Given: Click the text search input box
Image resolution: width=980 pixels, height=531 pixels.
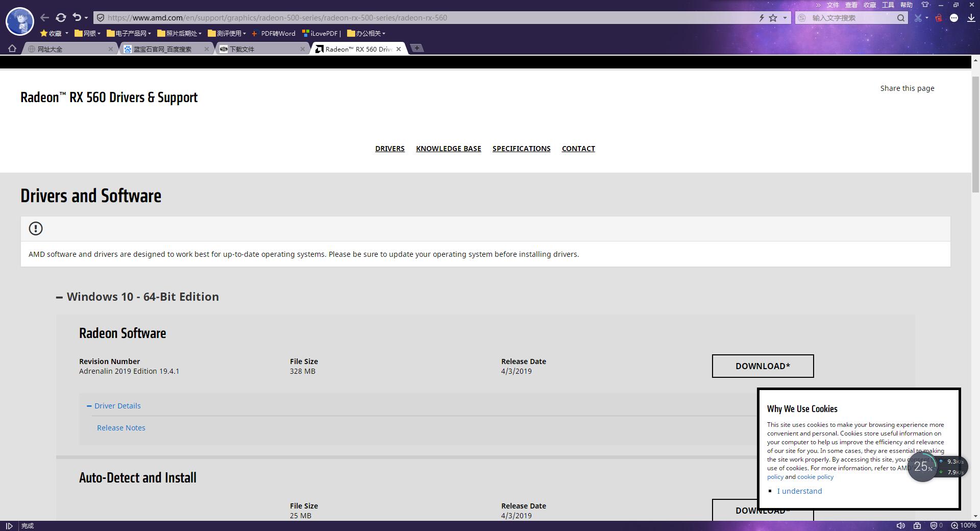Looking at the screenshot, I should click(x=852, y=18).
